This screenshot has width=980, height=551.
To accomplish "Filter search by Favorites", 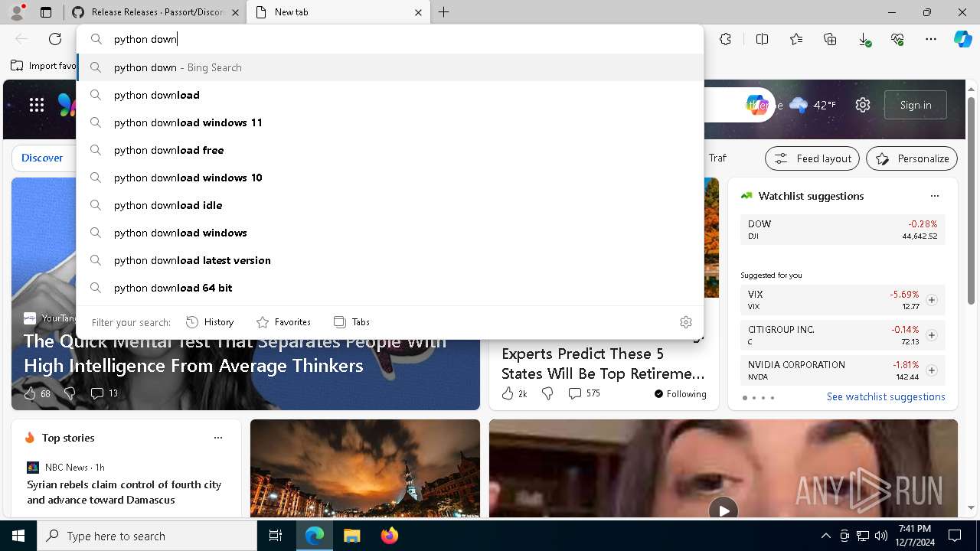I will tap(283, 322).
